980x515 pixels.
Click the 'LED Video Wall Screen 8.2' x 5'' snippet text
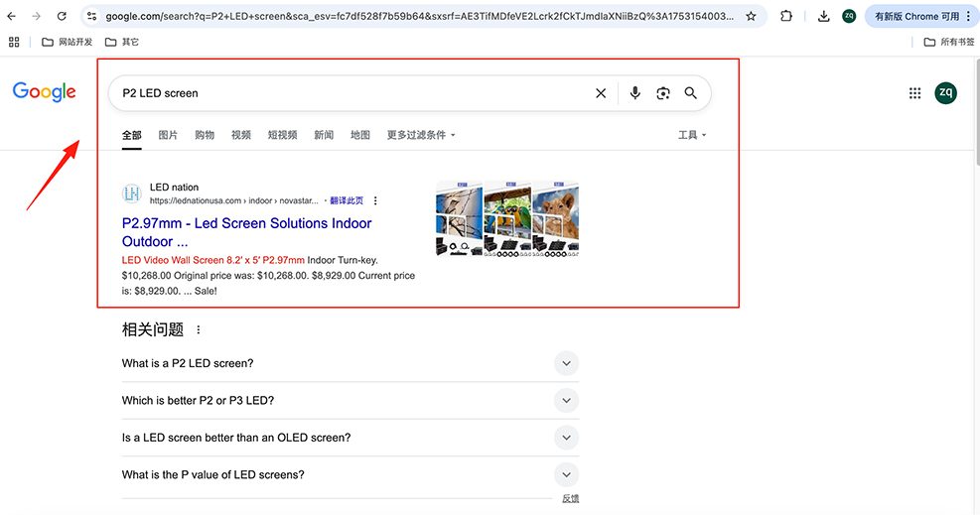coord(213,260)
